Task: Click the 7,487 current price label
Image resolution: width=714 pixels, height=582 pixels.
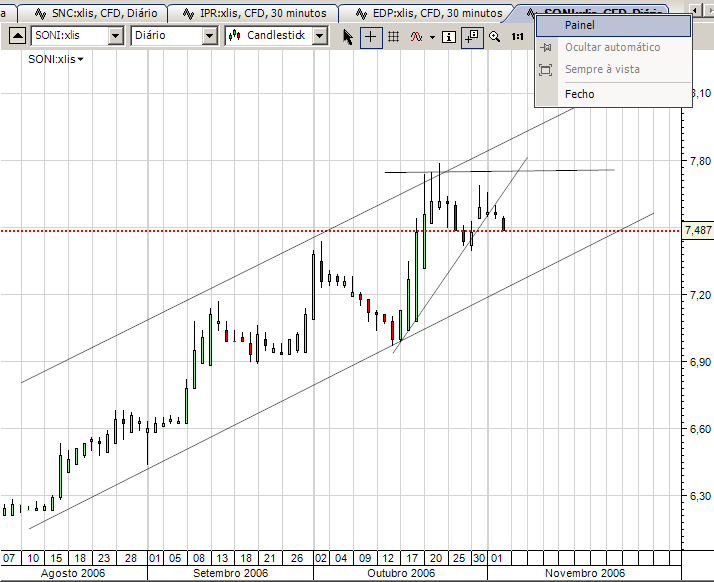Action: (x=698, y=230)
